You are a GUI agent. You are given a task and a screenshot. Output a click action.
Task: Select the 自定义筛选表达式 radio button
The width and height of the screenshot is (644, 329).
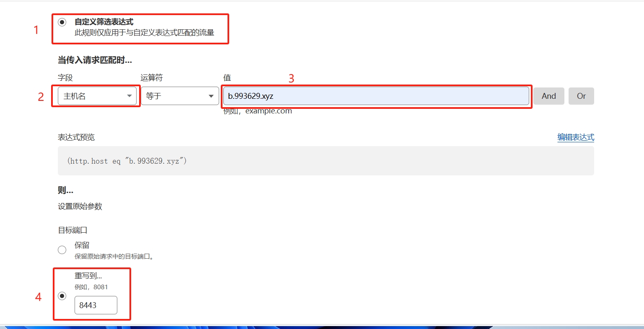[62, 22]
